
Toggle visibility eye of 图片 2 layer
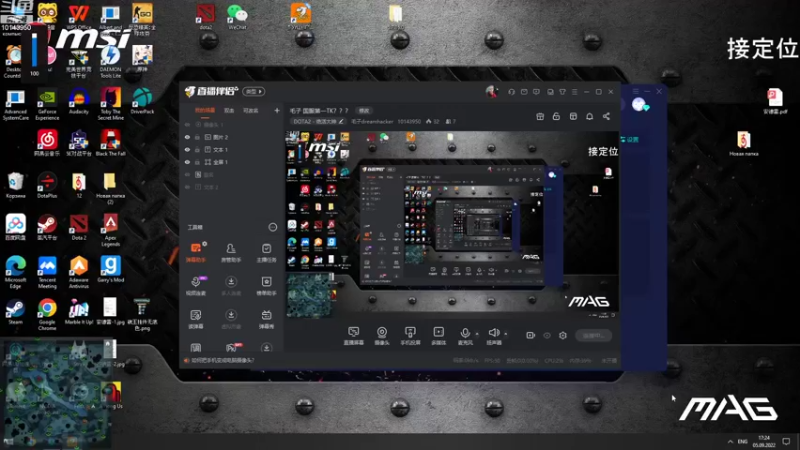click(187, 137)
